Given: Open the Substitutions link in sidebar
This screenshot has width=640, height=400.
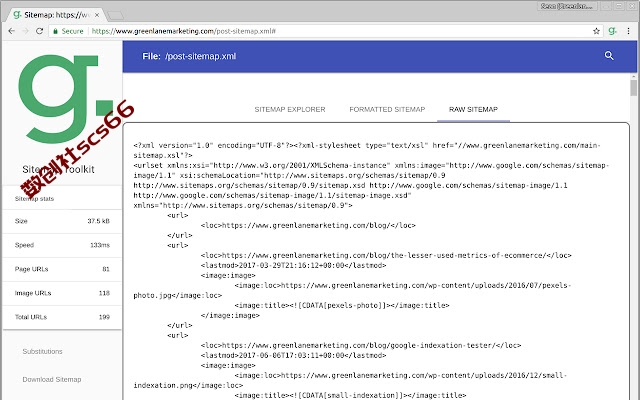Looking at the screenshot, I should point(42,351).
